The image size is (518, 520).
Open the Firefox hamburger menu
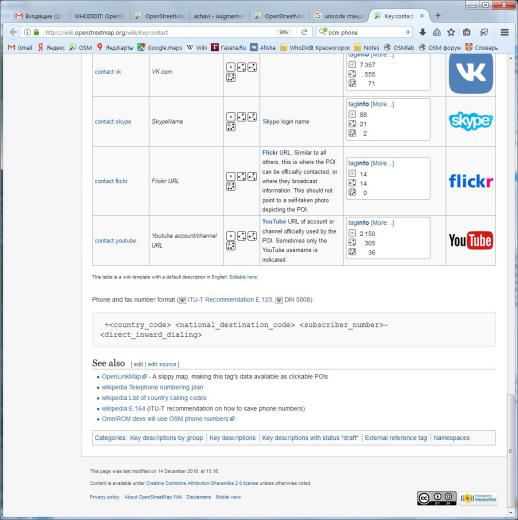(x=505, y=32)
